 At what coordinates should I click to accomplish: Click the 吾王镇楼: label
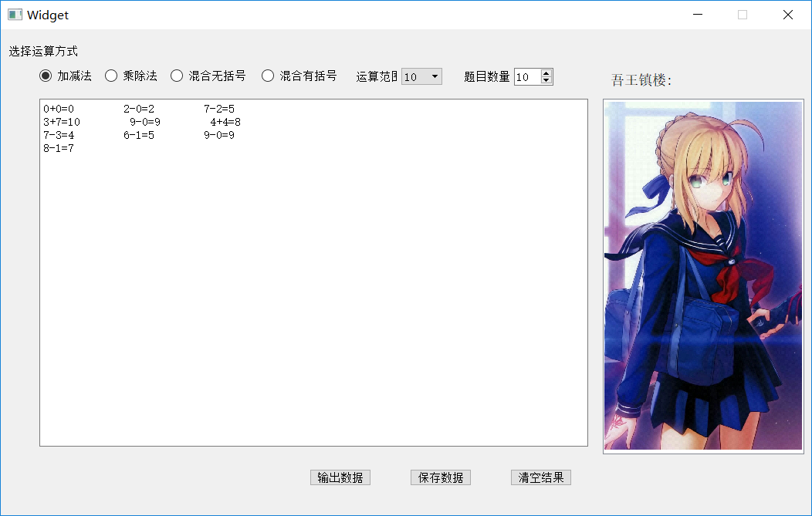(x=641, y=80)
